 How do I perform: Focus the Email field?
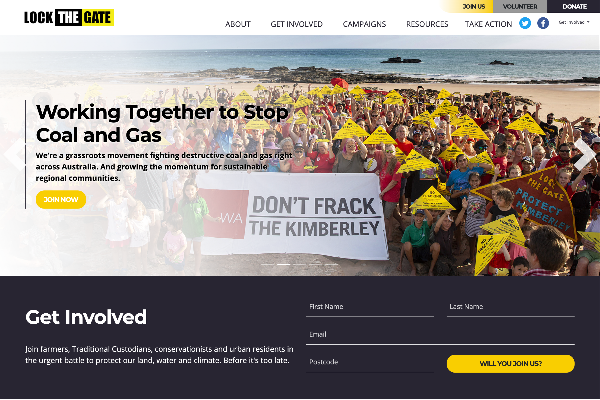[x=440, y=335]
